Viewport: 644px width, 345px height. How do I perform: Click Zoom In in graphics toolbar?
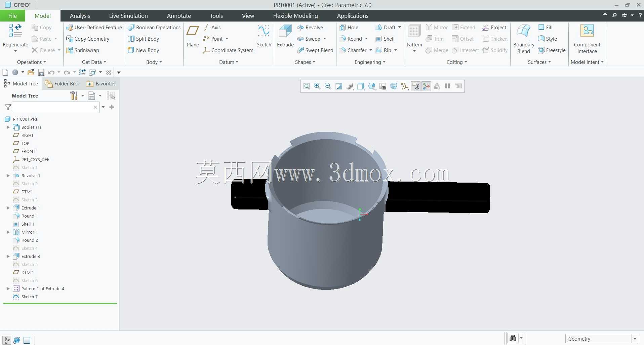pyautogui.click(x=317, y=86)
